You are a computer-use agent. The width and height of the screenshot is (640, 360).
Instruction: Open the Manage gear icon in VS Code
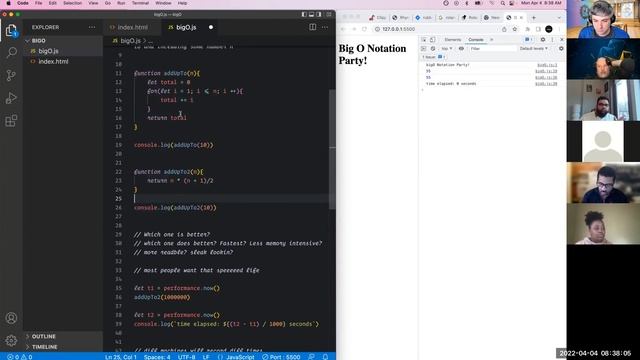coord(11,340)
